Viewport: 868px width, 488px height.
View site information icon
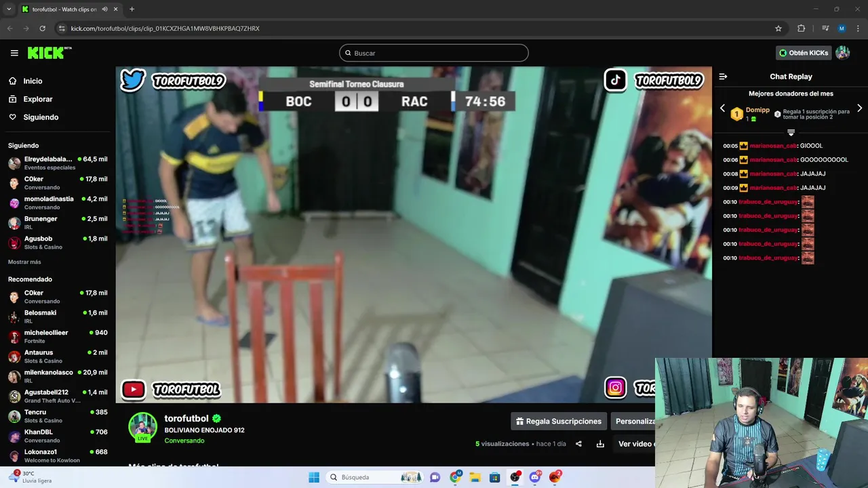tap(62, 28)
